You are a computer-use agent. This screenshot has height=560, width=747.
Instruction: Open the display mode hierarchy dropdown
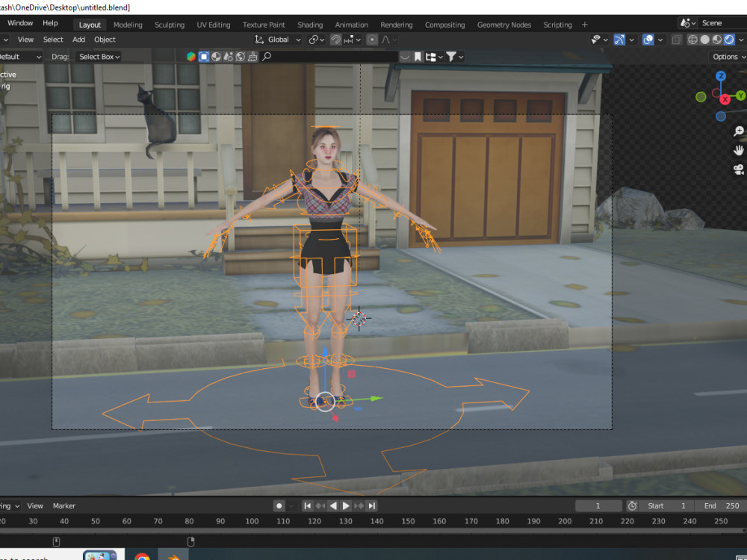point(433,57)
